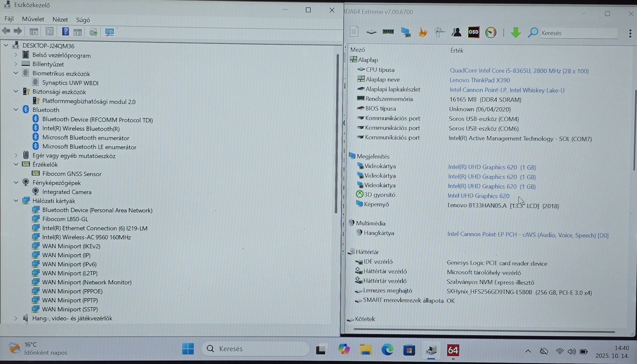Open Microsoft Store from the taskbar
Viewport: 637px width, 364px height.
point(409,350)
